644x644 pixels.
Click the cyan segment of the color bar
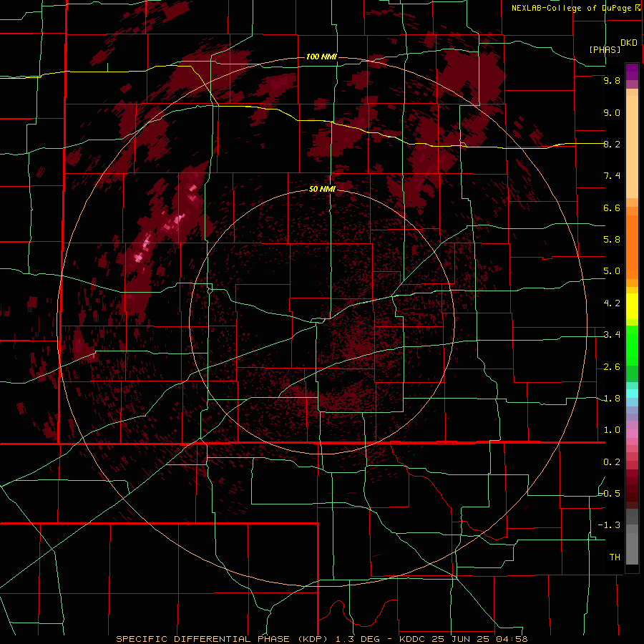(632, 394)
